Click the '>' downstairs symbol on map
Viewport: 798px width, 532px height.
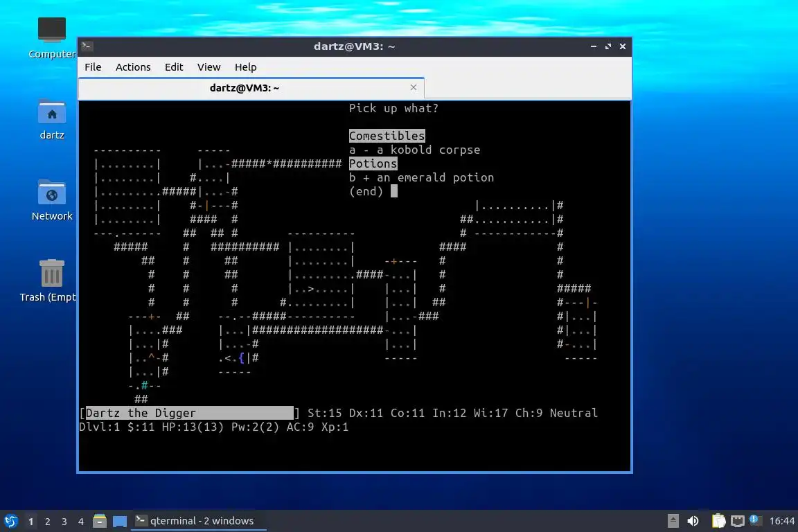click(310, 289)
